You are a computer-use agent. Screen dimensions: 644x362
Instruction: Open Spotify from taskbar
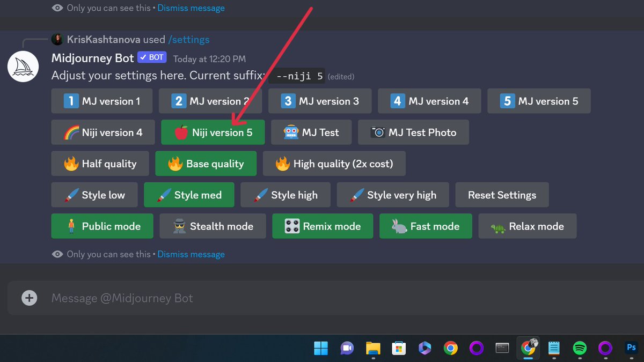coord(580,349)
